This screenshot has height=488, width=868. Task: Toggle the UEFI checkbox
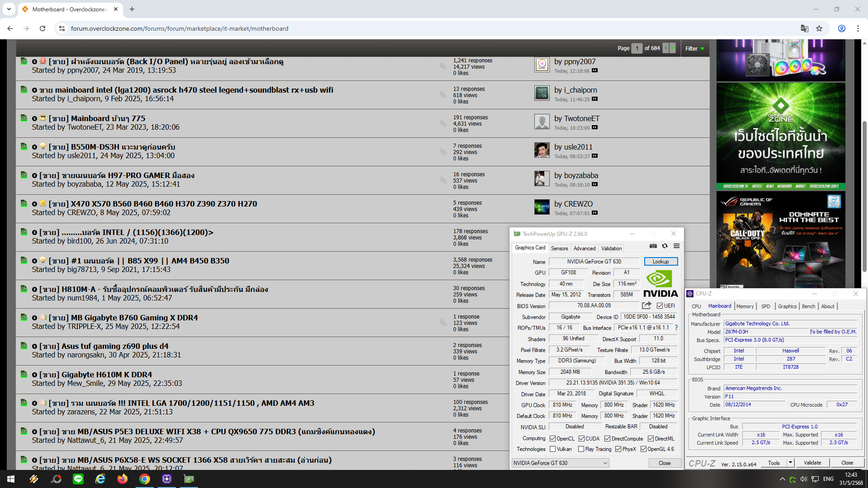tap(660, 306)
